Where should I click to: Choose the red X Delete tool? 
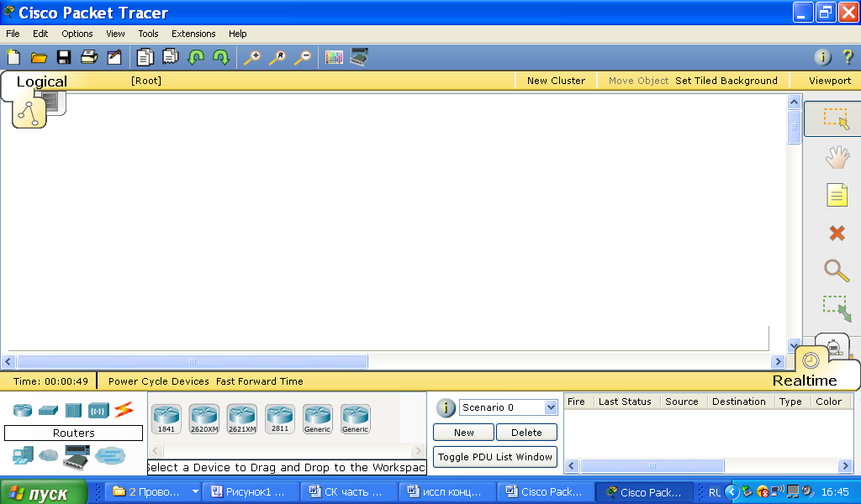837,233
